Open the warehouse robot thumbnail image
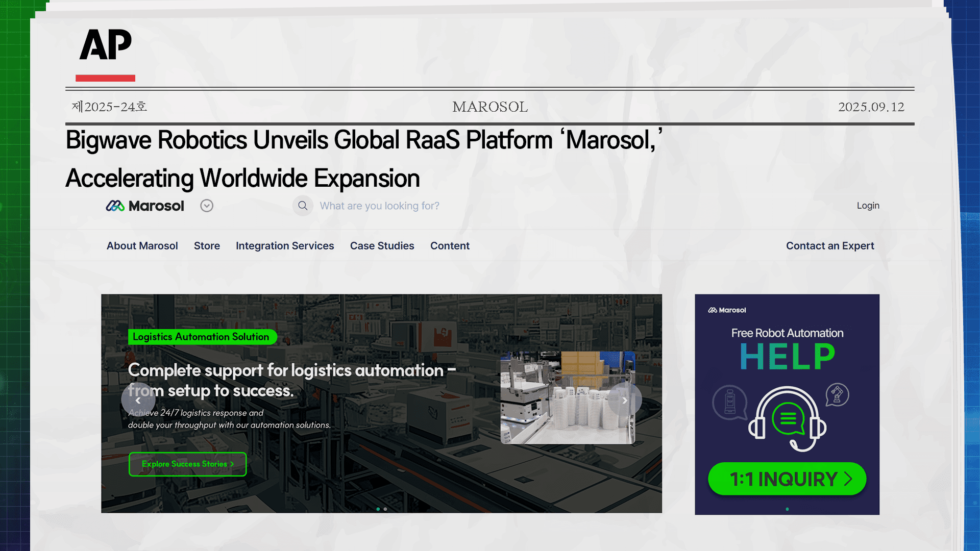The width and height of the screenshot is (980, 551). 568,397
